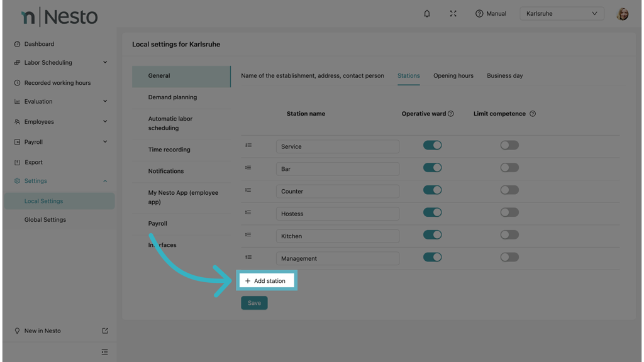The width and height of the screenshot is (644, 362).
Task: Click reorder handle for Service station
Action: point(248,146)
